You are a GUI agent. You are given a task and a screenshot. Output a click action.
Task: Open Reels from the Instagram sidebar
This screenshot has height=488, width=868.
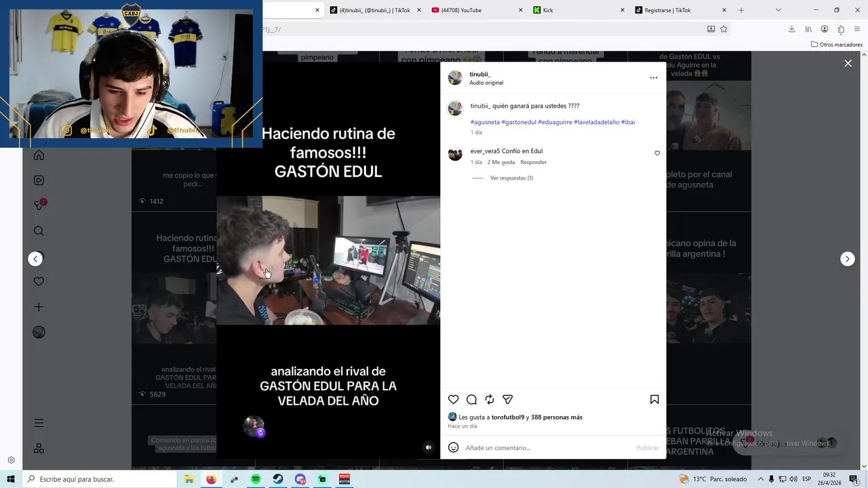39,180
